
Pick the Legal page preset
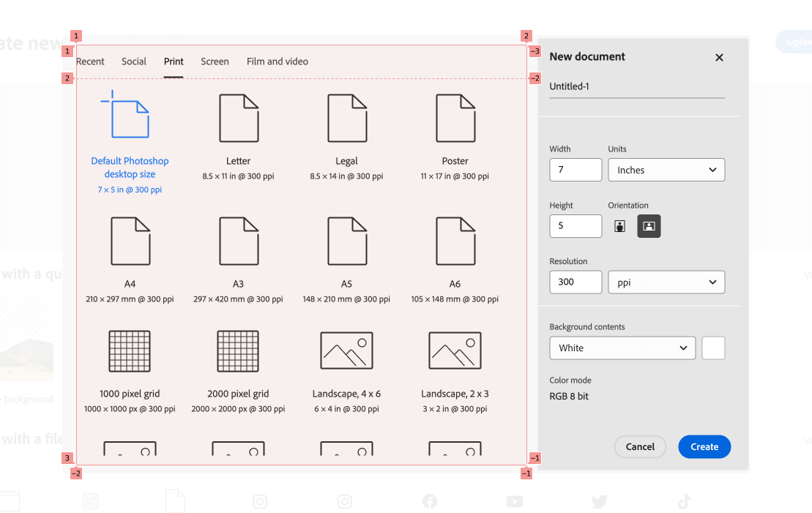tap(346, 119)
